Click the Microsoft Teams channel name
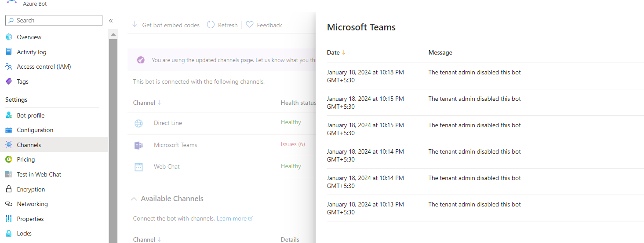This screenshot has height=243, width=644. [x=175, y=145]
